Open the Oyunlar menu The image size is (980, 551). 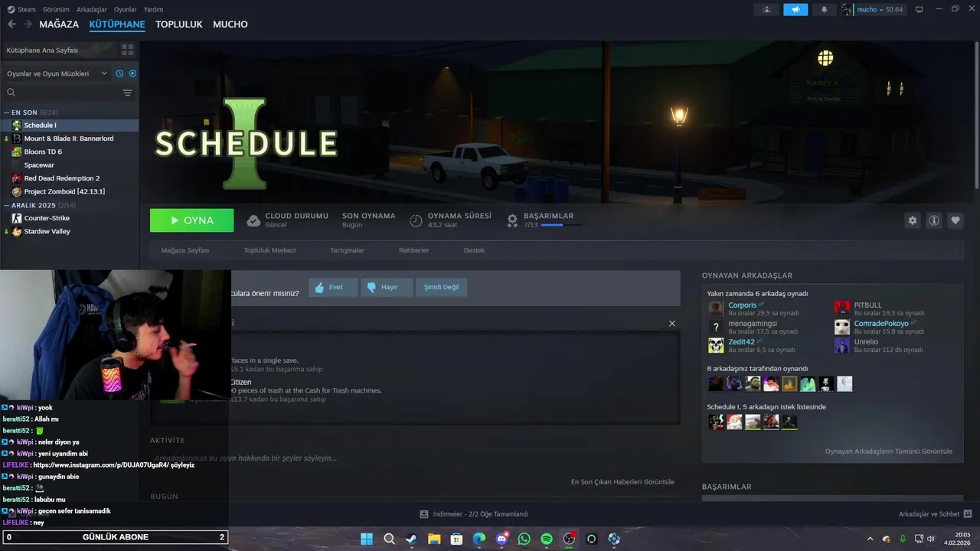(x=126, y=9)
